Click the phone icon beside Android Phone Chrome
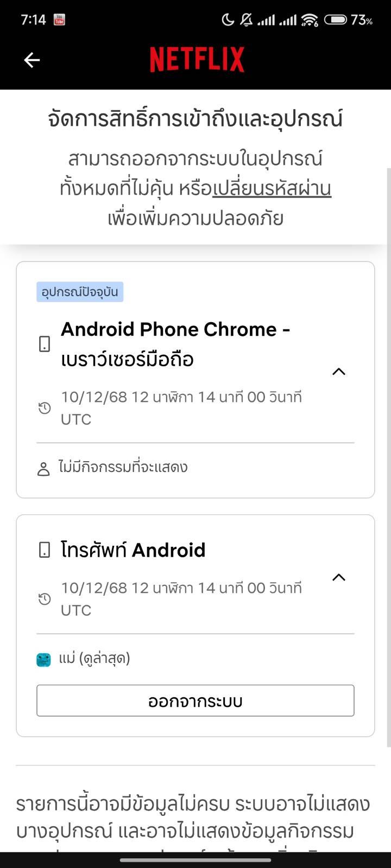Image resolution: width=391 pixels, height=868 pixels. click(x=45, y=344)
